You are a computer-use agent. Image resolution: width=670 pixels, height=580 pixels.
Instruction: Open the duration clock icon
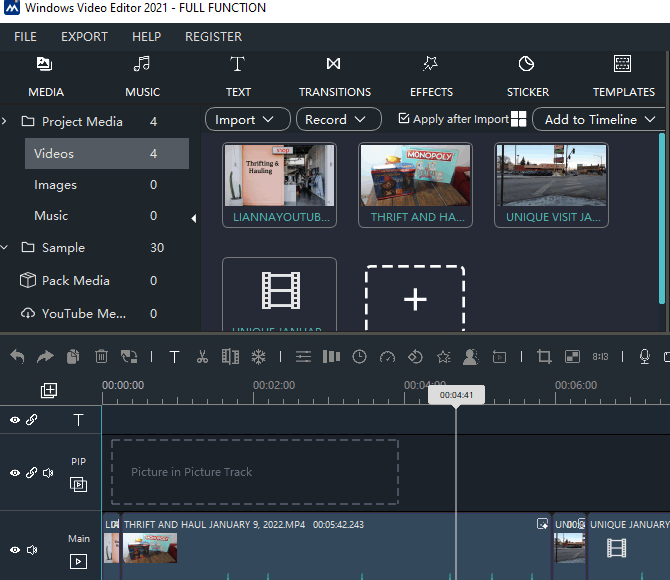(359, 356)
